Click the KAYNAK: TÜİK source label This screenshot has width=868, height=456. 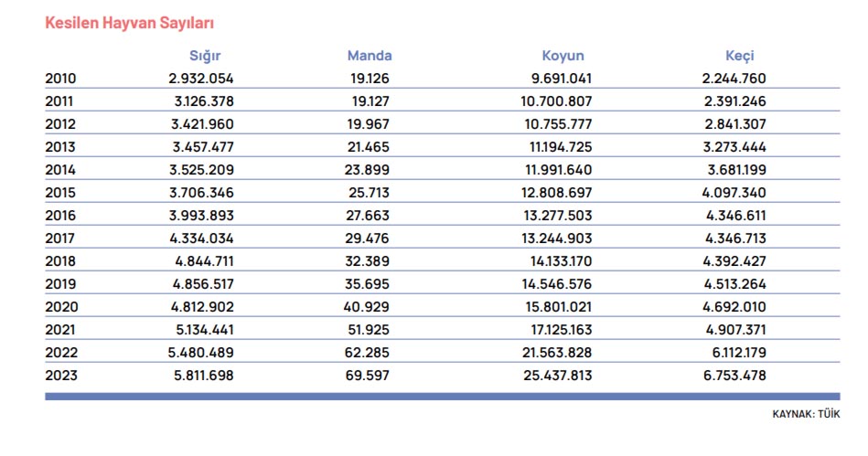(x=806, y=414)
